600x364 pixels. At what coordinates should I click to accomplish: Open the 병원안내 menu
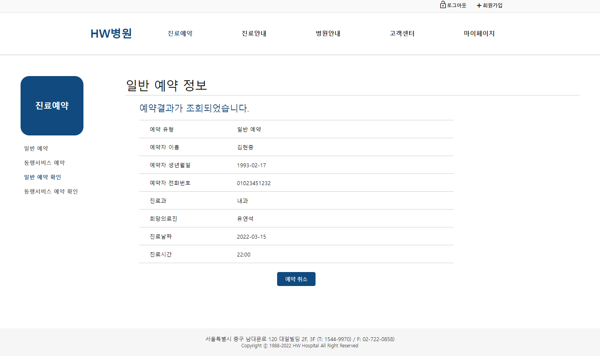coord(328,33)
